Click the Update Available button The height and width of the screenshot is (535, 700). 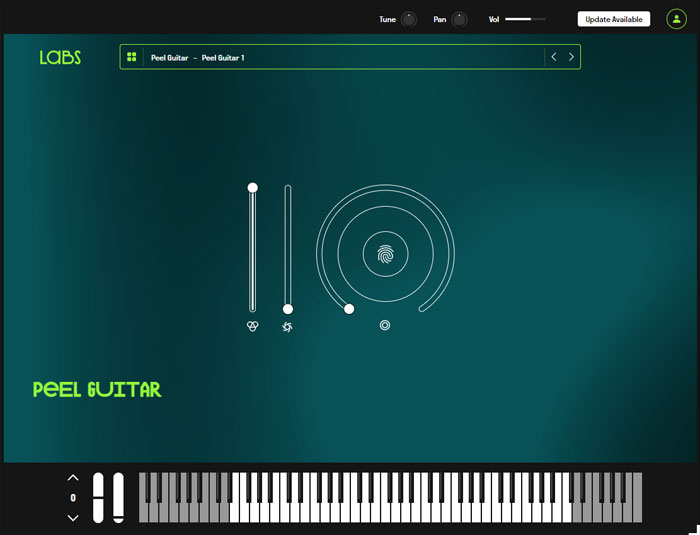click(x=614, y=19)
